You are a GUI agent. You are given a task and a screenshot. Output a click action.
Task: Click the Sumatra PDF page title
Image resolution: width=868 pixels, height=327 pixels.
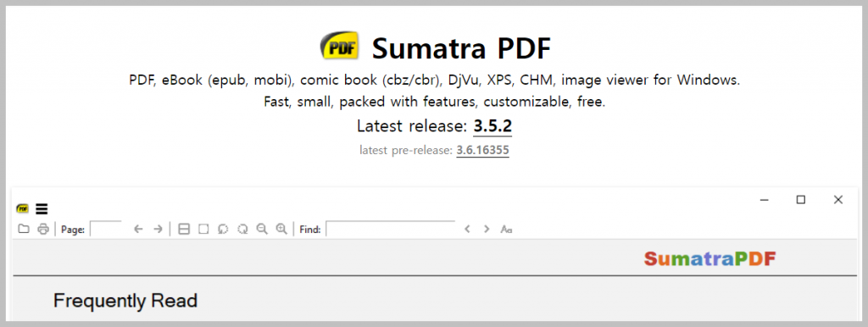point(462,48)
